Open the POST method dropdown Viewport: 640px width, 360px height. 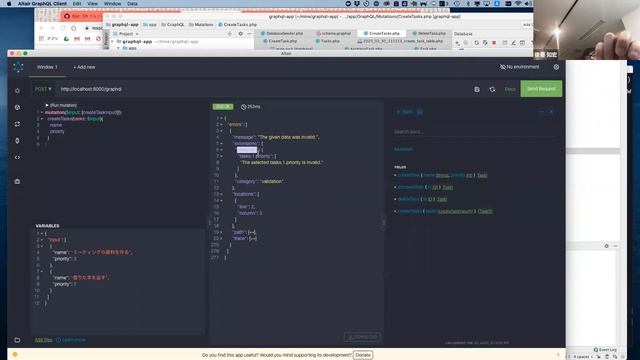click(43, 89)
